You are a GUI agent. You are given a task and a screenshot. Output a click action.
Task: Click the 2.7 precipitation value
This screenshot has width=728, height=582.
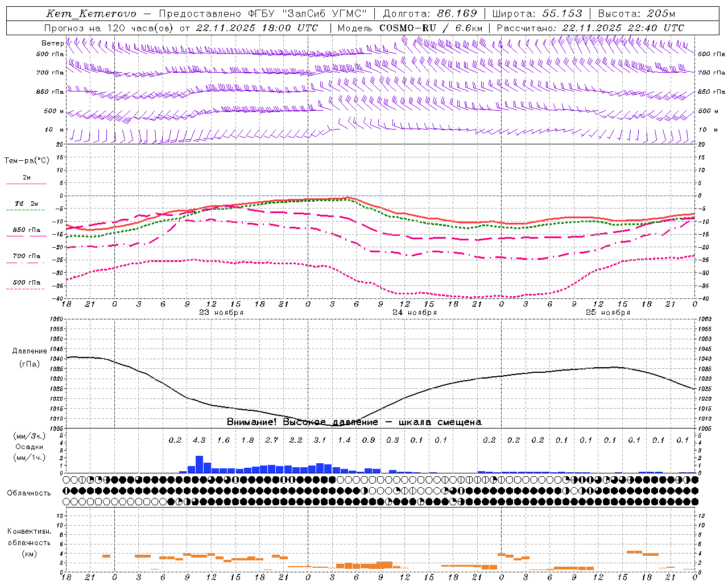coord(272,440)
